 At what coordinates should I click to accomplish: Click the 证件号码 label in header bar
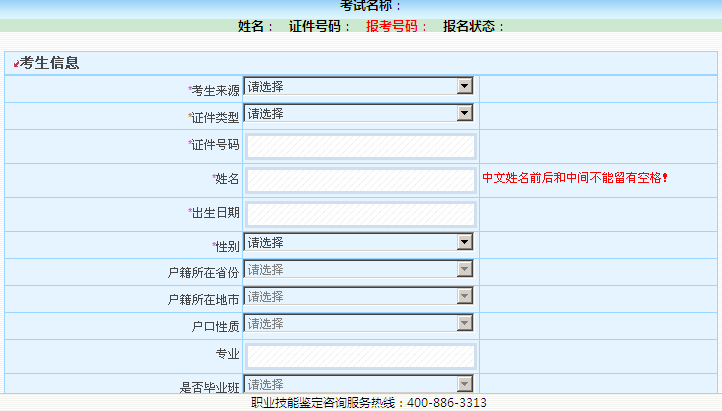(x=320, y=26)
